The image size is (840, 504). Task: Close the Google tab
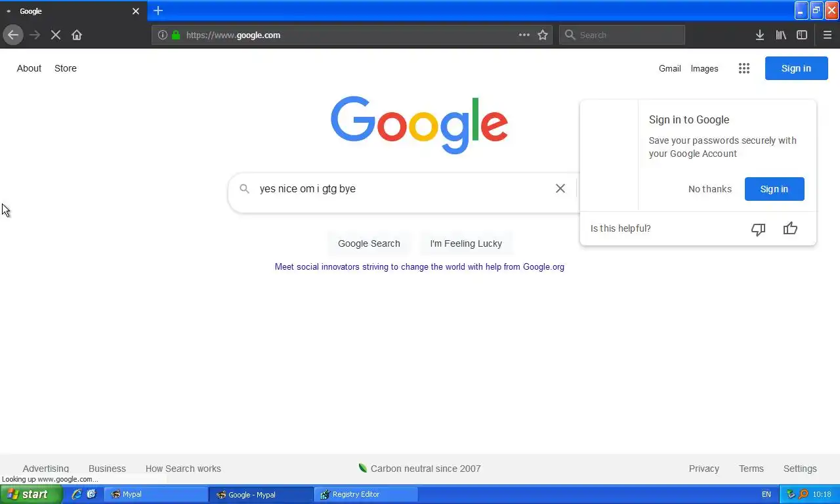point(136,11)
